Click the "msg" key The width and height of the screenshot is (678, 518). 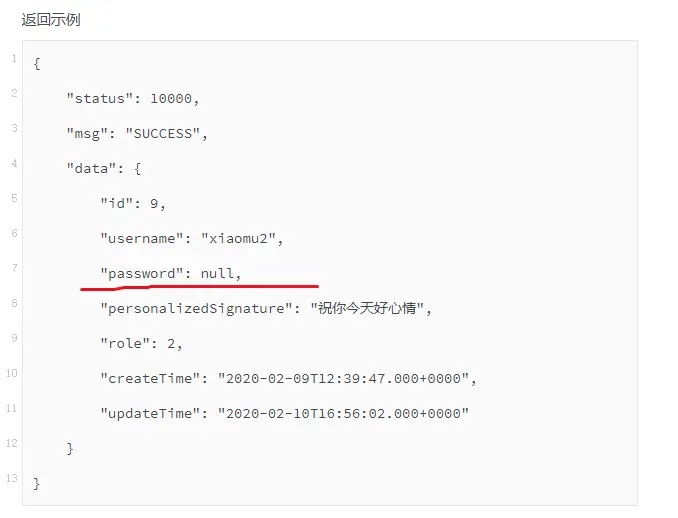91,133
